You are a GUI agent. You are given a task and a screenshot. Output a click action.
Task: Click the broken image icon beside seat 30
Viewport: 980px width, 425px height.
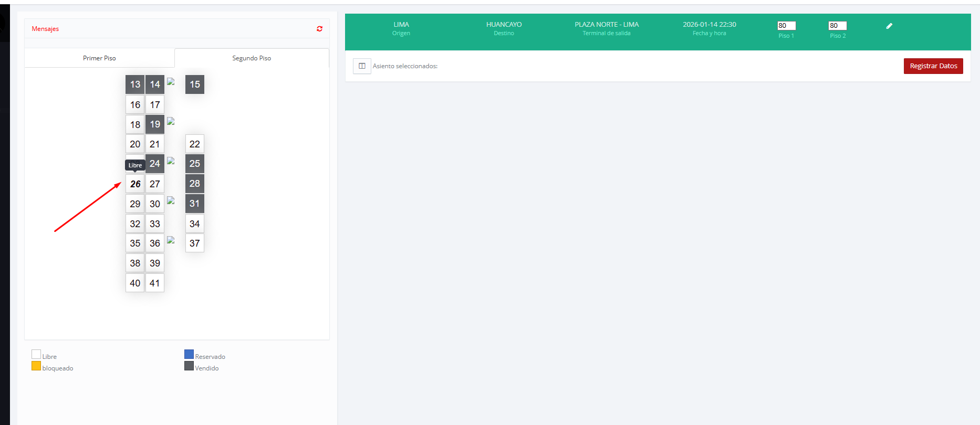coord(171,201)
